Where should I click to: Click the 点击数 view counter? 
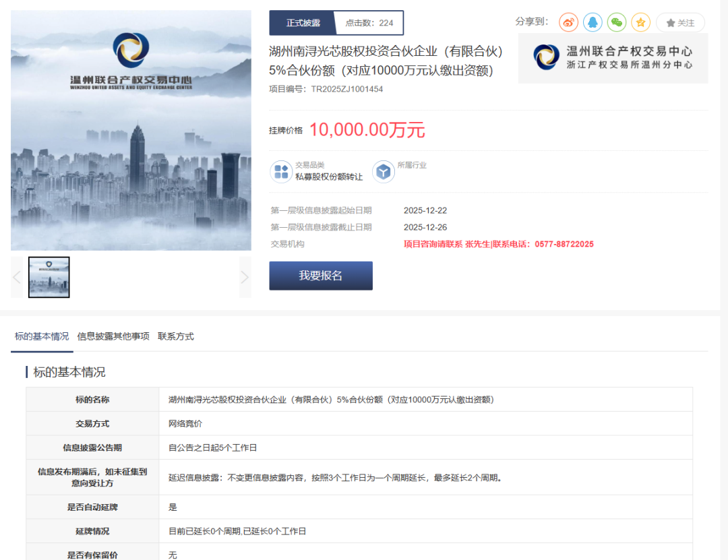tap(369, 23)
